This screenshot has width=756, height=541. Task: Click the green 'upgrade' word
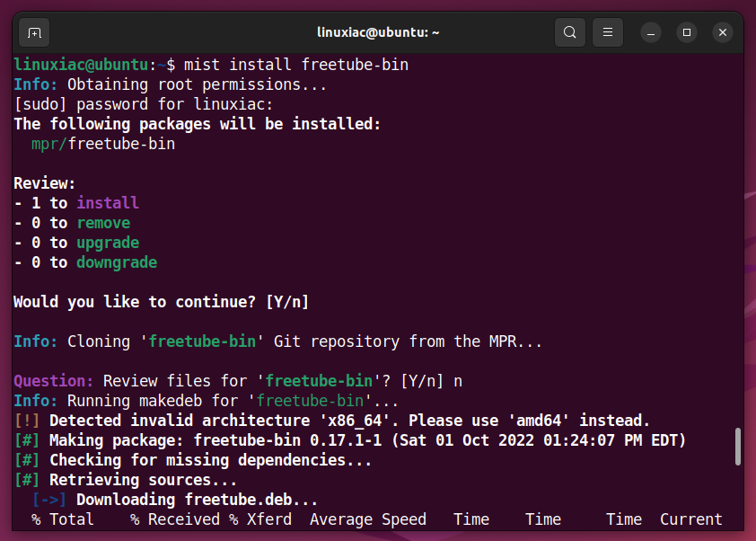coord(108,243)
